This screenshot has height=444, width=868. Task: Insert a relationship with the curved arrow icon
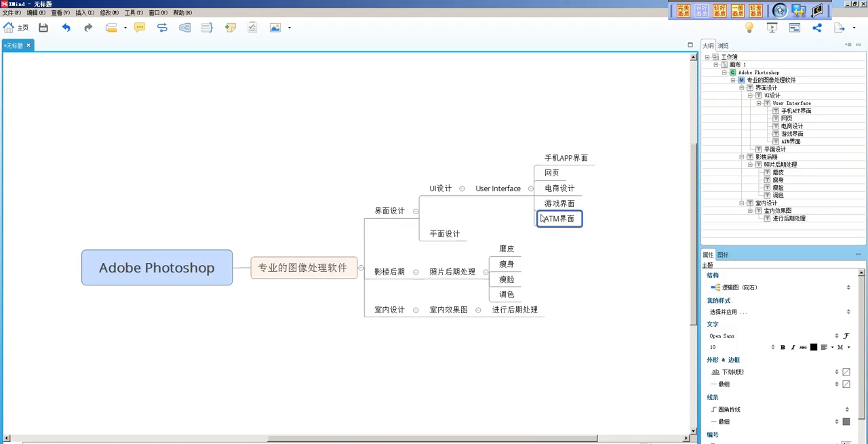tap(162, 28)
